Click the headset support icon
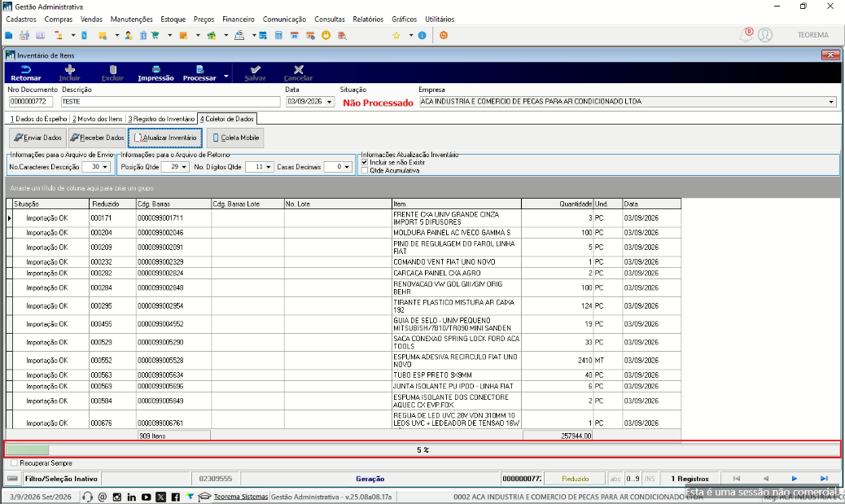This screenshot has width=845, height=504. (x=88, y=497)
